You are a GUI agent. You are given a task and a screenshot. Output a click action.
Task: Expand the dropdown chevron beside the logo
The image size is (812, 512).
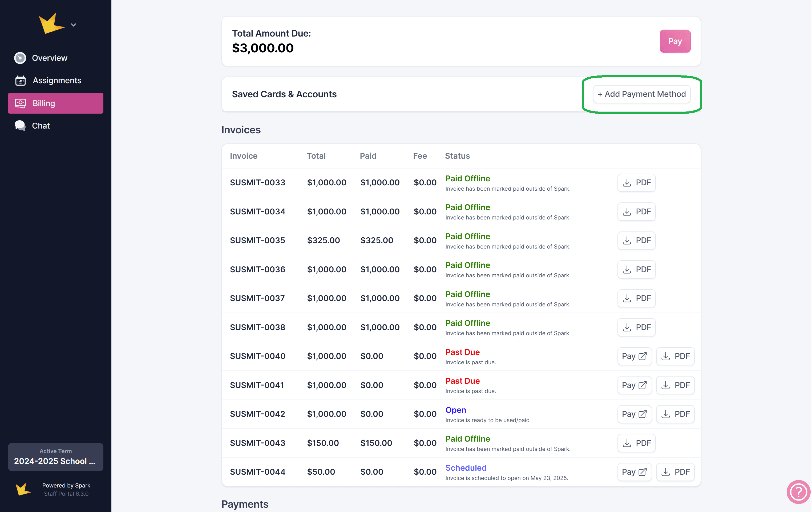[x=74, y=25]
